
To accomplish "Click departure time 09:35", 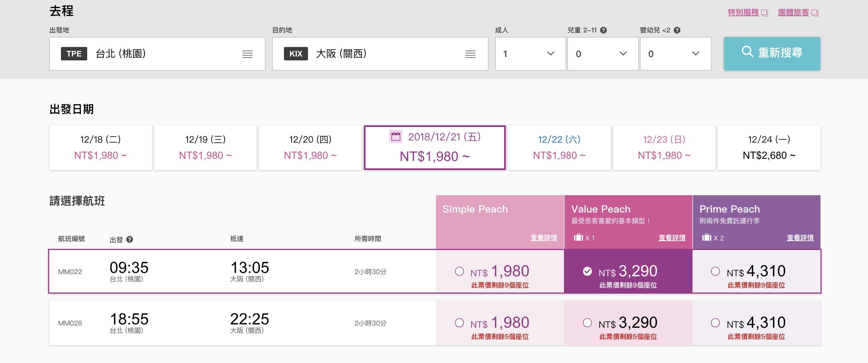I will pos(129,268).
